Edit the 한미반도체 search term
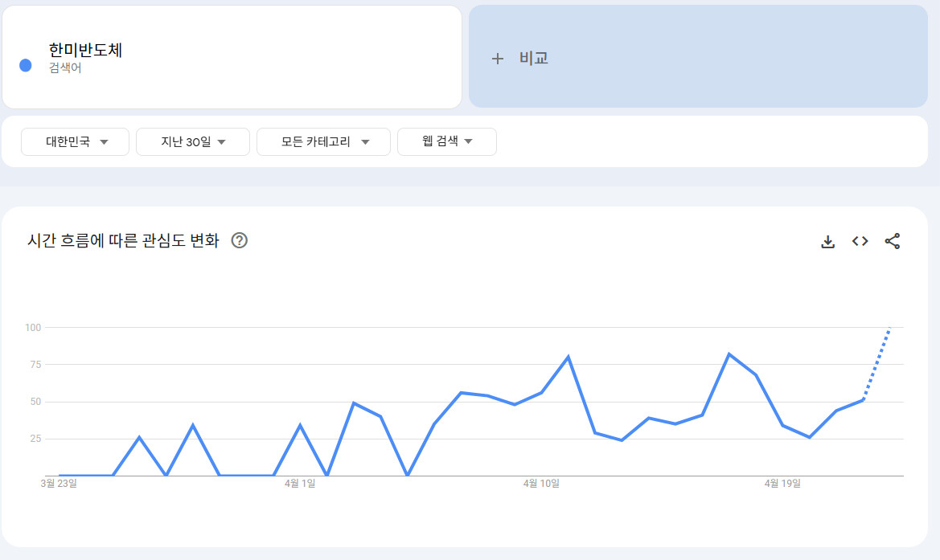This screenshot has width=940, height=560. coord(85,50)
